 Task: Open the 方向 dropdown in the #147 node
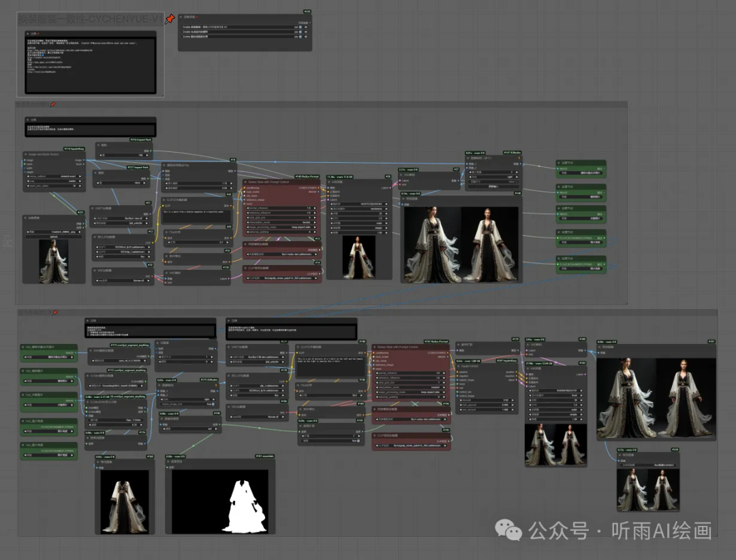pyautogui.click(x=494, y=177)
